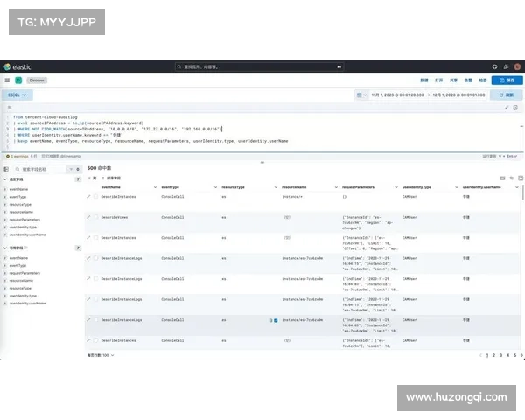
Task: Tick the first DescribeInstanceLogs row checkbox
Action: pyautogui.click(x=95, y=258)
